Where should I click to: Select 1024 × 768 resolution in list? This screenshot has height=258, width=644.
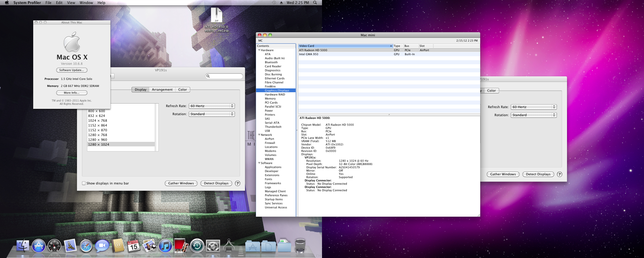click(x=121, y=121)
